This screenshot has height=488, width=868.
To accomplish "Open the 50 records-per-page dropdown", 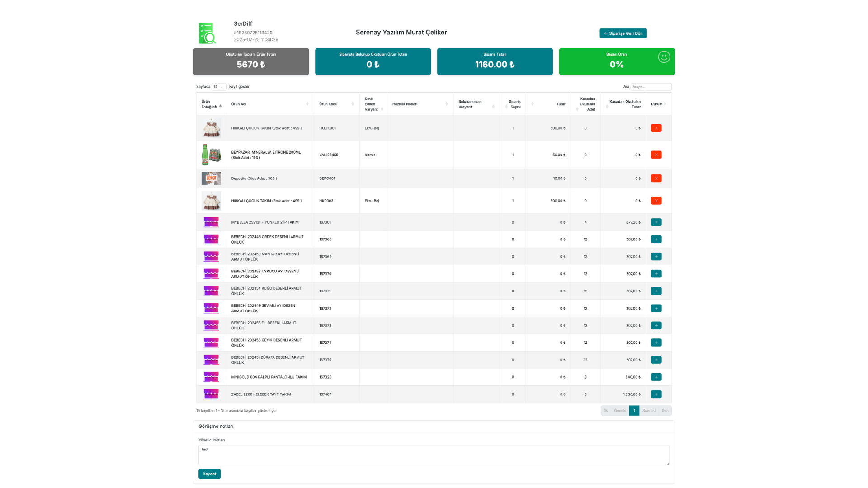I will tap(219, 87).
